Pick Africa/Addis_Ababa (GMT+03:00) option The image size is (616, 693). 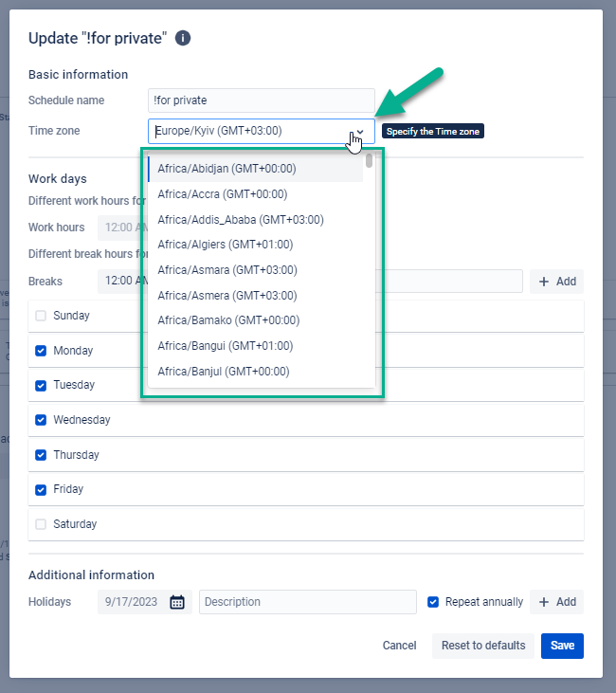pyautogui.click(x=241, y=220)
